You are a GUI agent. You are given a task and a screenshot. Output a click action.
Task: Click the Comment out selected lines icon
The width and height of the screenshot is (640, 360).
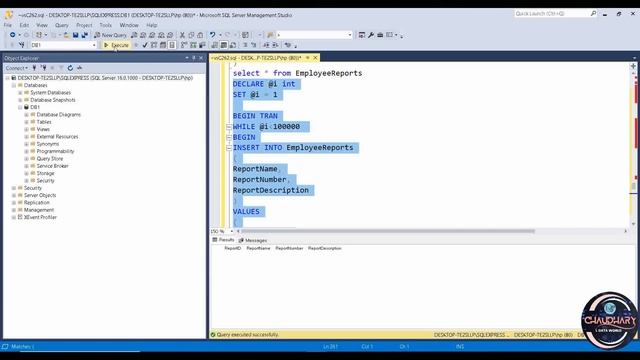(x=245, y=45)
